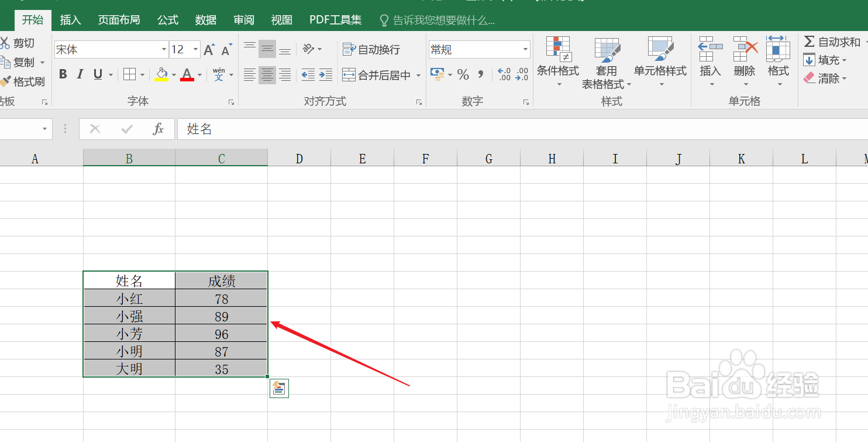The height and width of the screenshot is (442, 868).
Task: Click accounting number format icon
Action: click(x=437, y=74)
